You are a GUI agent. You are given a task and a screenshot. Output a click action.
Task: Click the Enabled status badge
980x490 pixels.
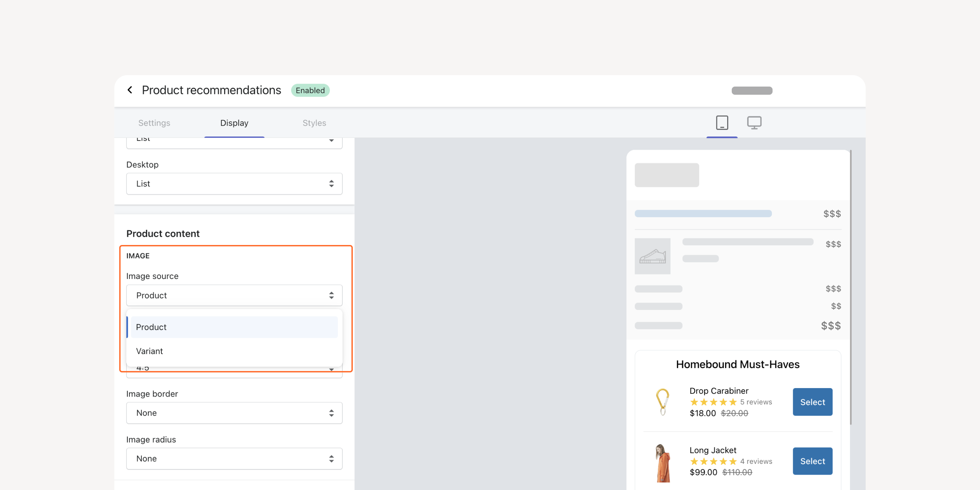310,90
